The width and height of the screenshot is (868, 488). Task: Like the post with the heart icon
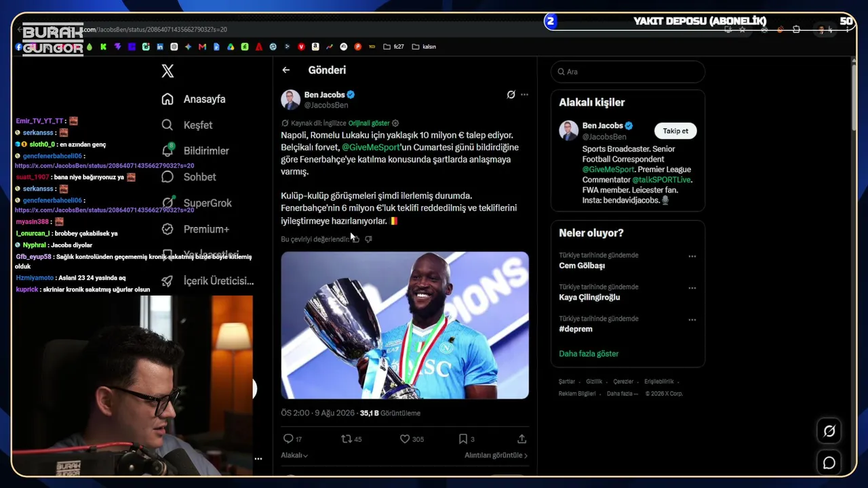(x=405, y=439)
